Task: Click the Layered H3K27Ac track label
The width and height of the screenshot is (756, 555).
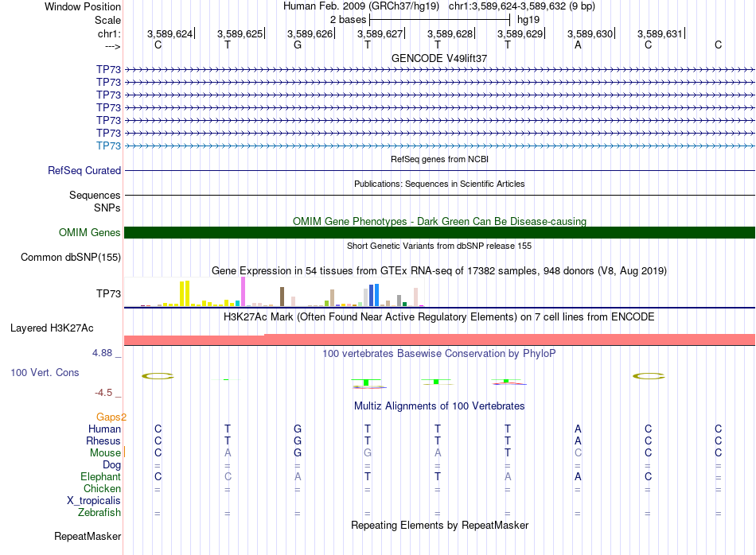Action: [x=52, y=328]
